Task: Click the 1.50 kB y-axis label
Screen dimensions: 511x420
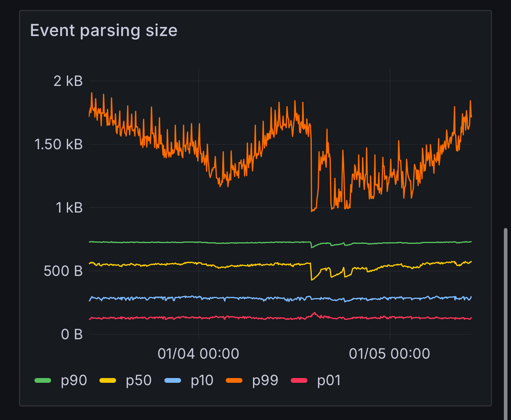Action: (59, 144)
